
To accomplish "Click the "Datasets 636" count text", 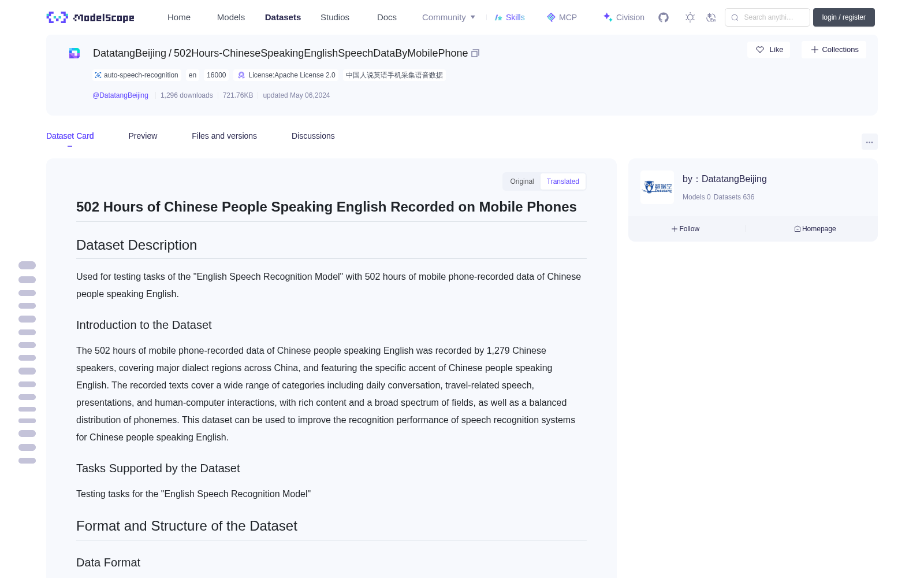I will [x=734, y=197].
